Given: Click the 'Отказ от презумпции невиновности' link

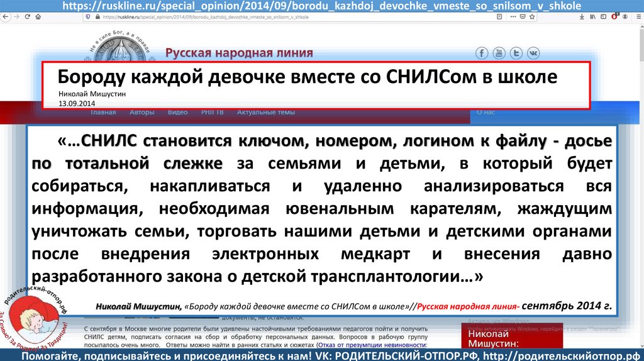Looking at the screenshot, I should (372, 345).
